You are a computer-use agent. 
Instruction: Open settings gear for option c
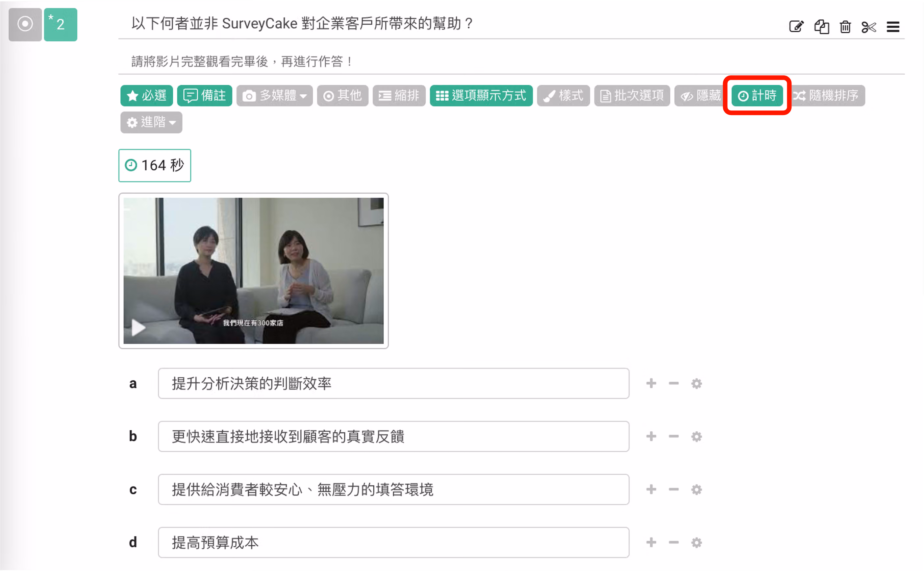pyautogui.click(x=696, y=490)
